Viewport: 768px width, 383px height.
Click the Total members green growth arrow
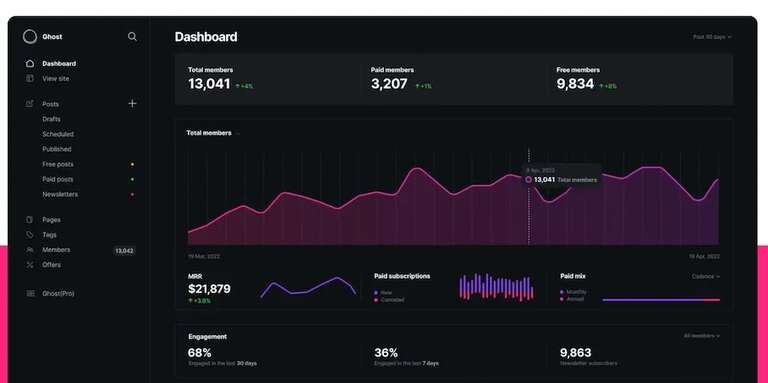click(238, 86)
